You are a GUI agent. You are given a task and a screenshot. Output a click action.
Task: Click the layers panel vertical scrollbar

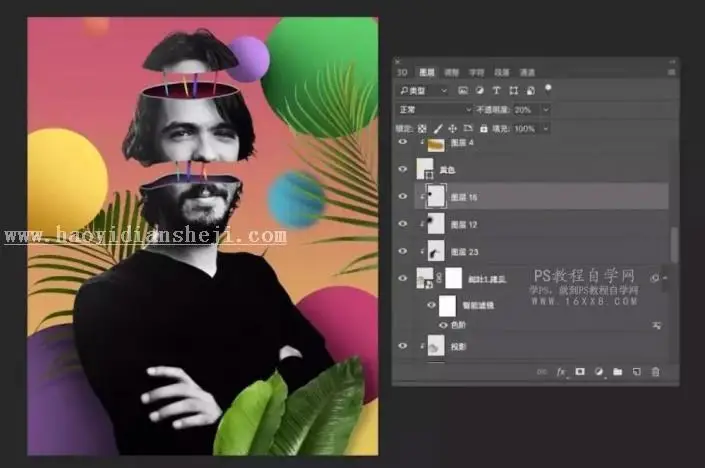tap(674, 245)
